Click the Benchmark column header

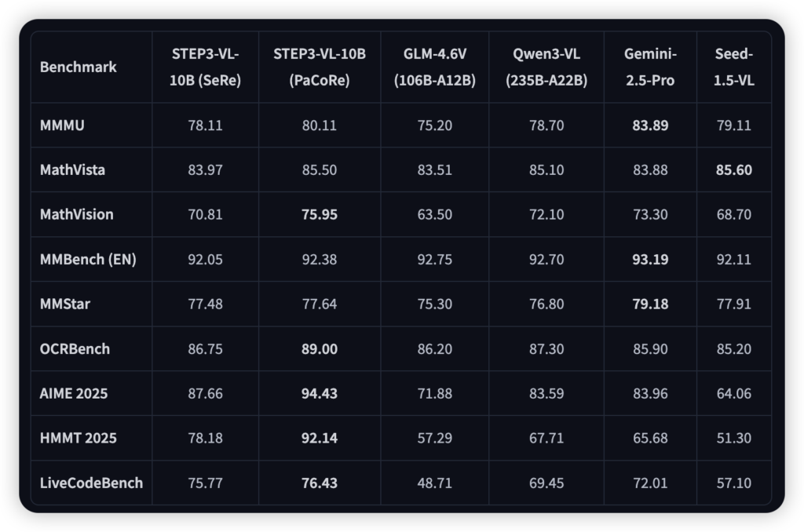pos(78,67)
